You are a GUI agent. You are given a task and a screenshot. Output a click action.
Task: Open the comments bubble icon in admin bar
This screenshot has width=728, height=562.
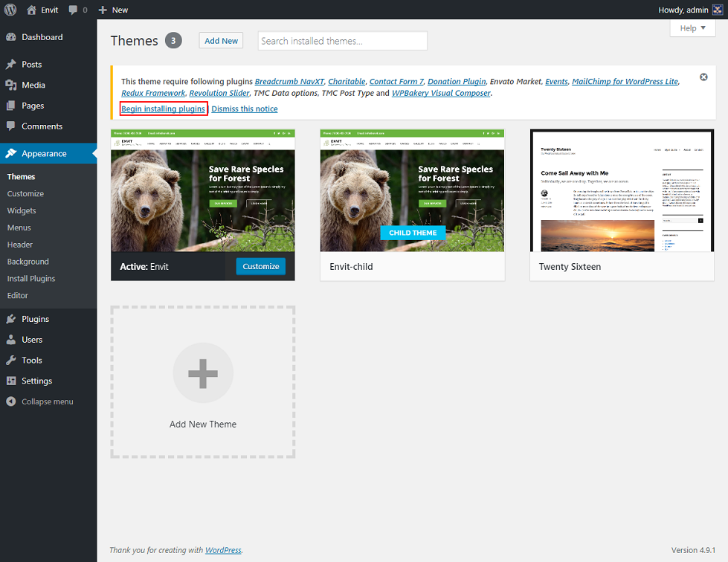(x=74, y=10)
